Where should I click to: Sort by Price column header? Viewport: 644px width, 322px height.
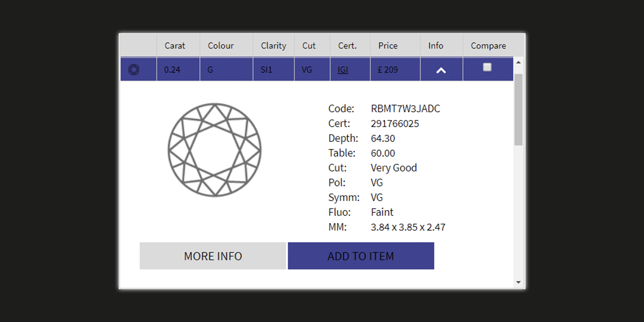[x=388, y=46]
